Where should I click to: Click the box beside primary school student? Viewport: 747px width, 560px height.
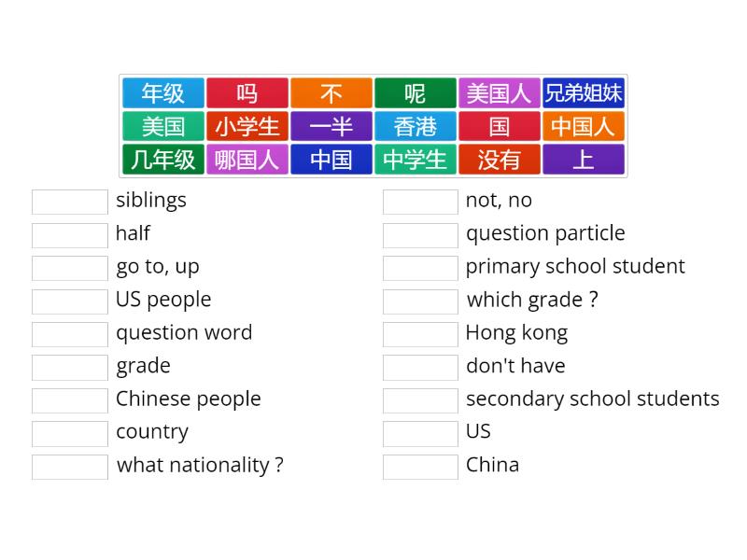420,268
